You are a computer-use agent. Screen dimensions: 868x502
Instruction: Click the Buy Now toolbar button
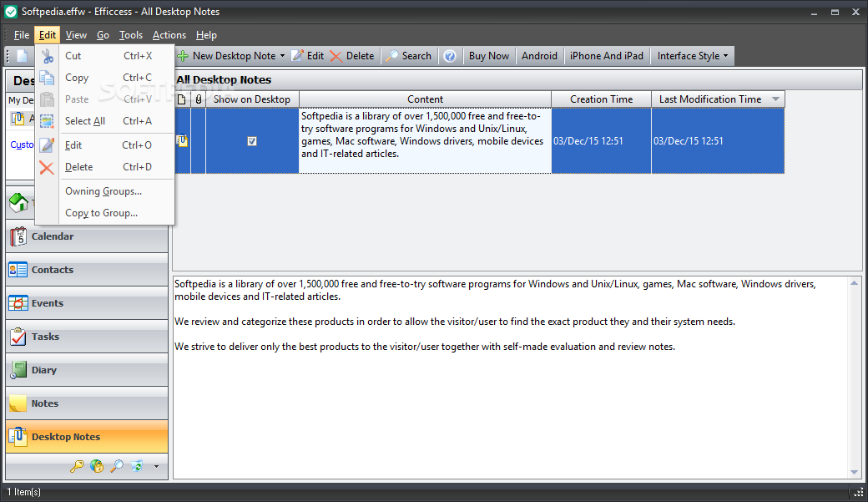tap(489, 56)
